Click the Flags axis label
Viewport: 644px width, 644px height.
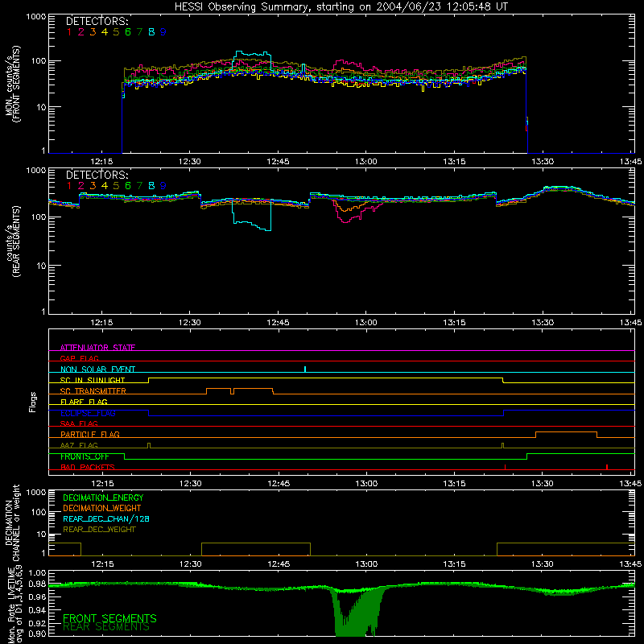(x=33, y=402)
